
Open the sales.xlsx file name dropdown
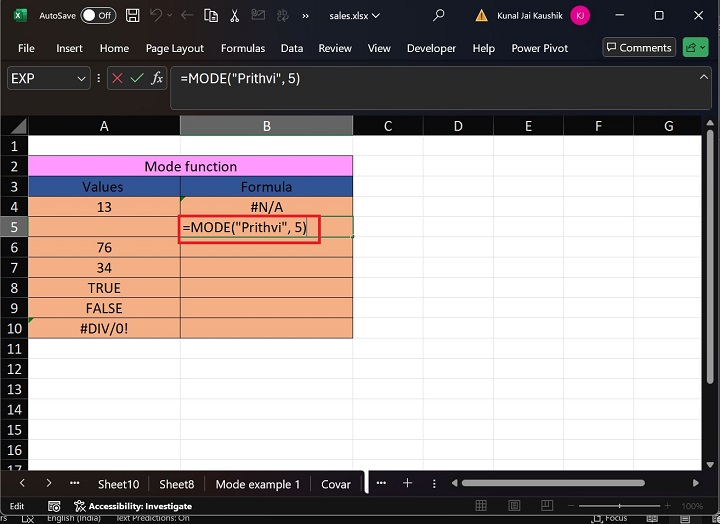(x=354, y=16)
